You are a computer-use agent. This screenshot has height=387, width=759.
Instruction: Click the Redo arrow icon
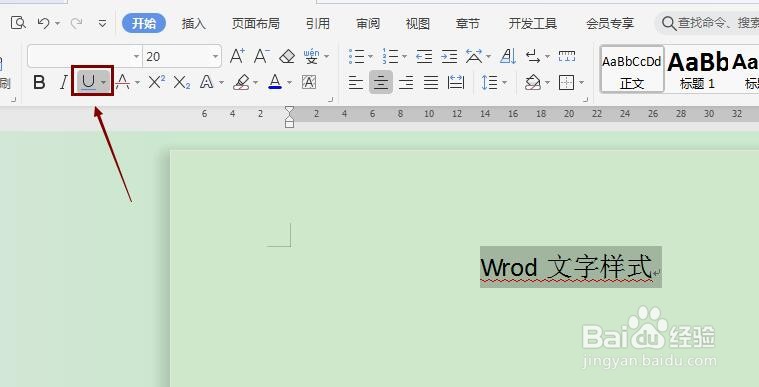tap(76, 23)
